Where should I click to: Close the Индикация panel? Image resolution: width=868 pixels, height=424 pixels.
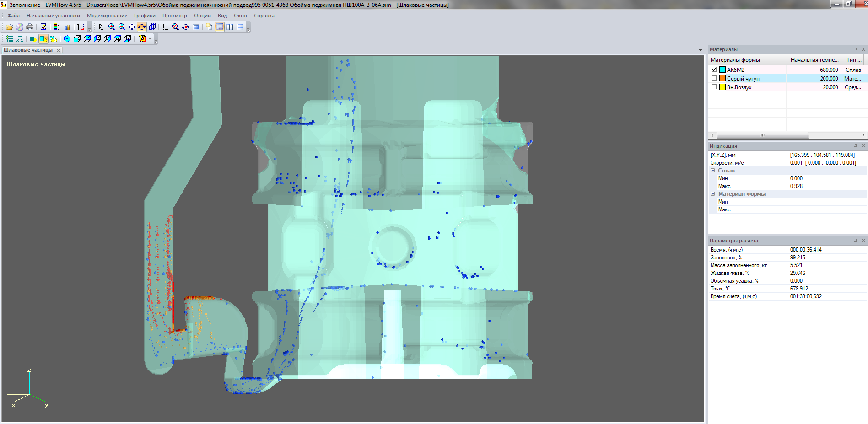tap(863, 145)
